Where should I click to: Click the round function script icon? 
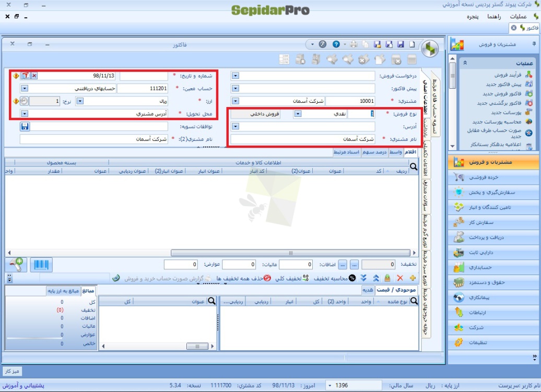coord(323,44)
